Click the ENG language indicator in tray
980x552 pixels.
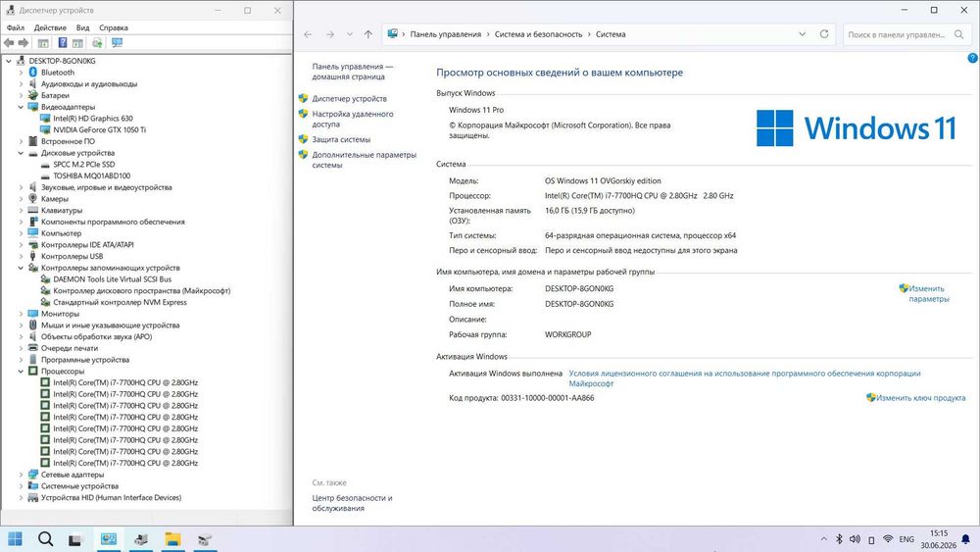click(906, 539)
